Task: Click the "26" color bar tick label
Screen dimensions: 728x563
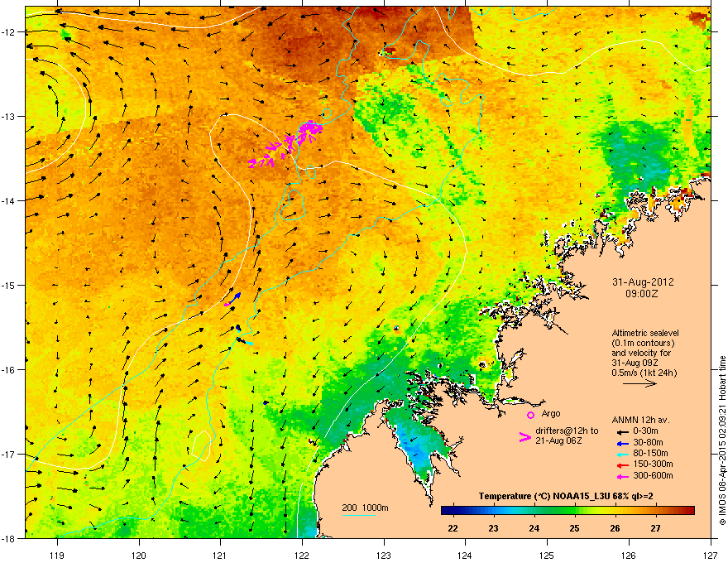Action: click(615, 528)
